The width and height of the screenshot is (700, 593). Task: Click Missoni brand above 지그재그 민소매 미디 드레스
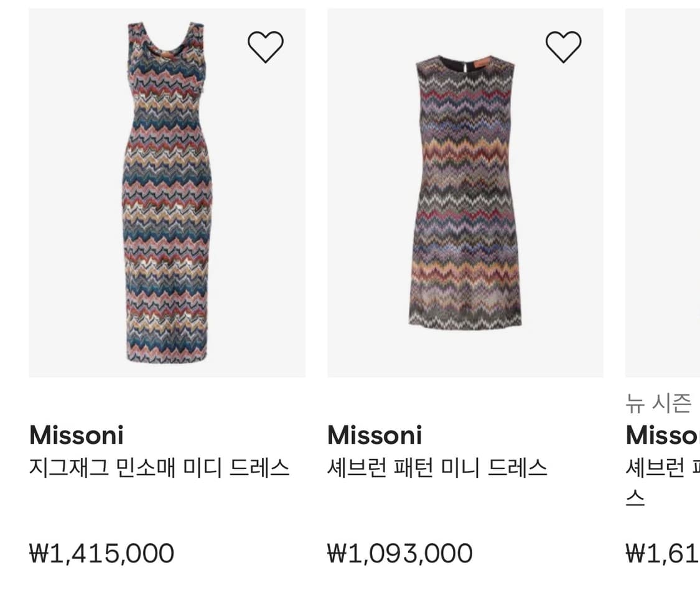[77, 435]
